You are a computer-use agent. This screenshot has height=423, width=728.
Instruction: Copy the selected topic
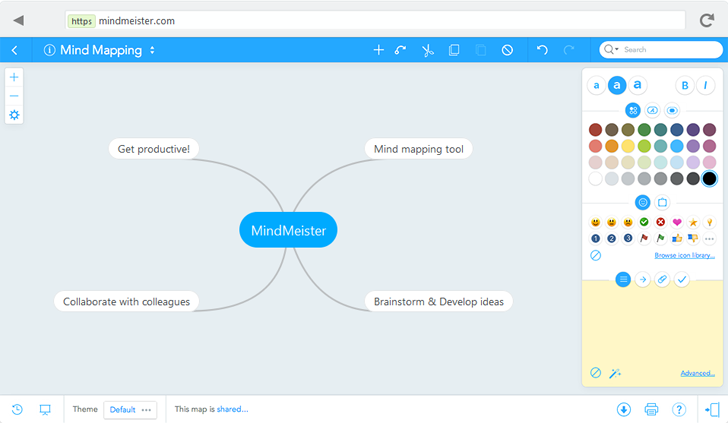pyautogui.click(x=454, y=50)
